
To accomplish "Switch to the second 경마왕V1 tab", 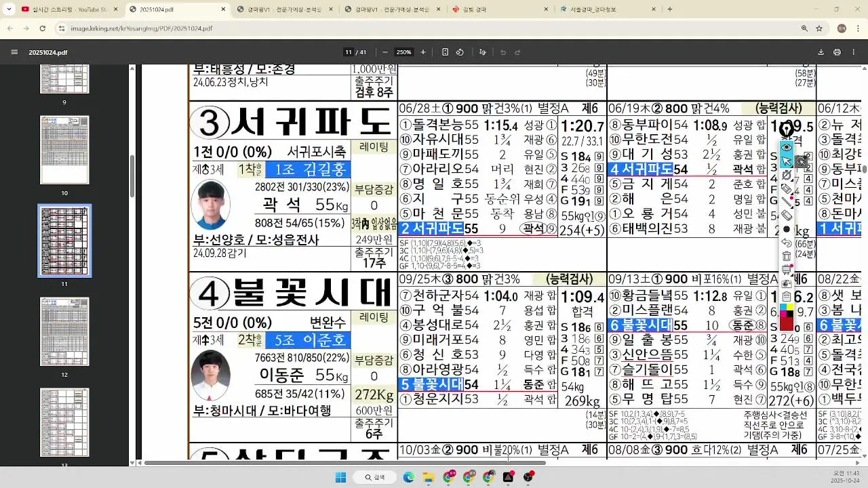I will click(x=392, y=9).
